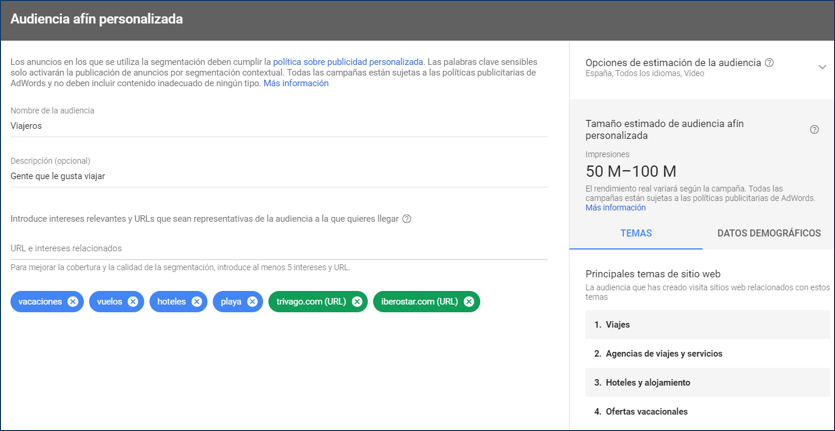Select the hoteles chip label
The width and height of the screenshot is (835, 431).
(x=171, y=302)
